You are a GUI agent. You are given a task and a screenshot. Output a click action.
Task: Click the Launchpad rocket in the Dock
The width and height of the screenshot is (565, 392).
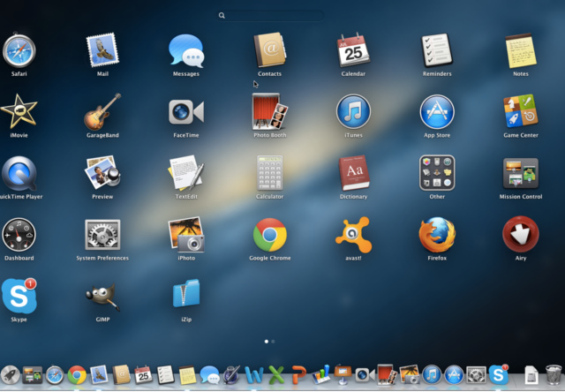(x=10, y=375)
